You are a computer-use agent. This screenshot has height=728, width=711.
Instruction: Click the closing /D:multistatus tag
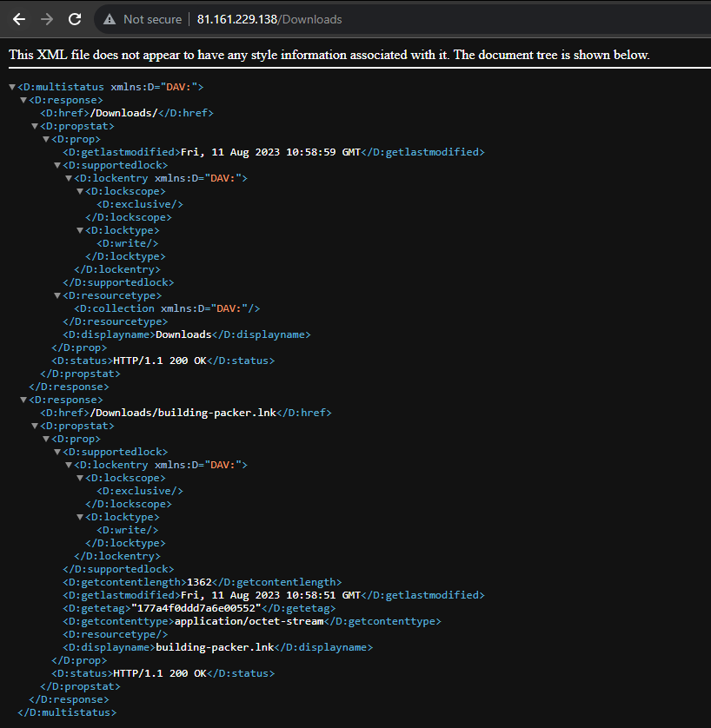(x=67, y=712)
